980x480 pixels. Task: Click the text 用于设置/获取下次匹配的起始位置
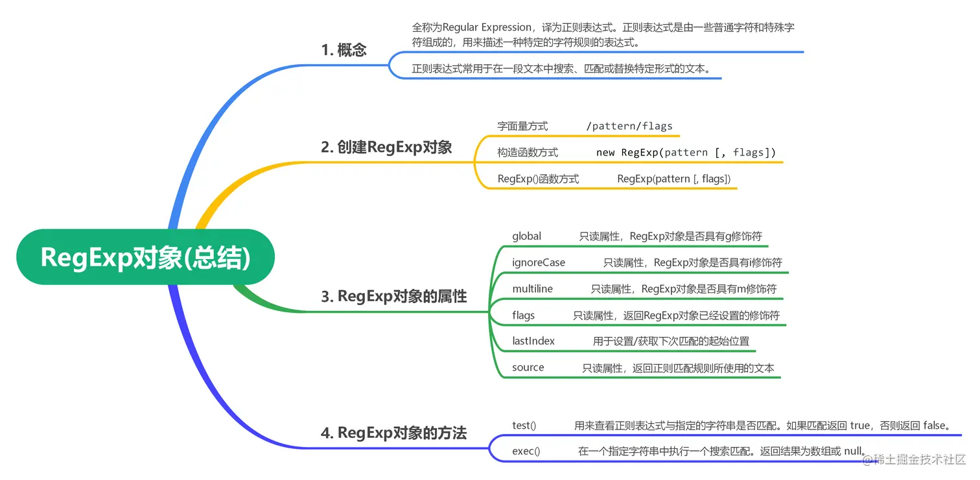[x=671, y=341]
